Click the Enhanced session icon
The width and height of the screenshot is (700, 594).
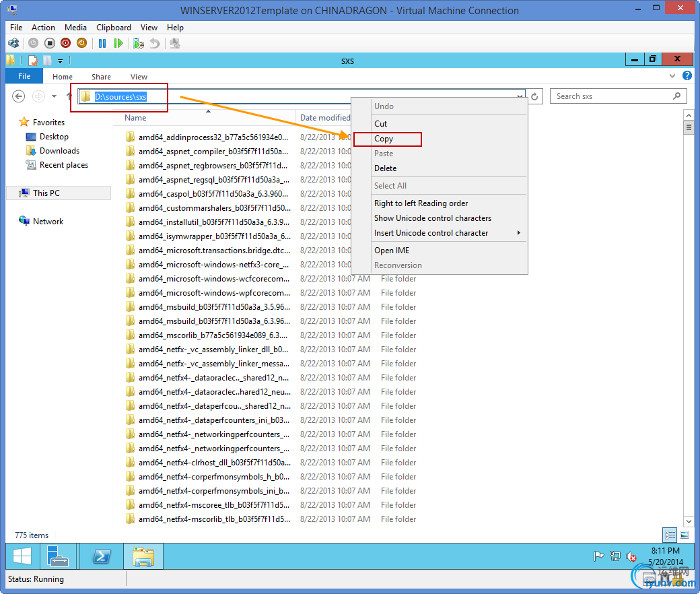(x=175, y=43)
